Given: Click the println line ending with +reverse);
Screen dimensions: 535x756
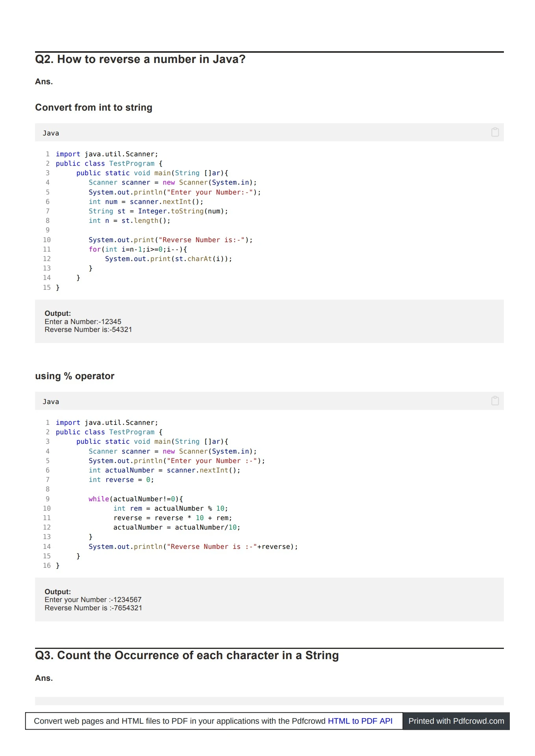Looking at the screenshot, I should coord(193,547).
